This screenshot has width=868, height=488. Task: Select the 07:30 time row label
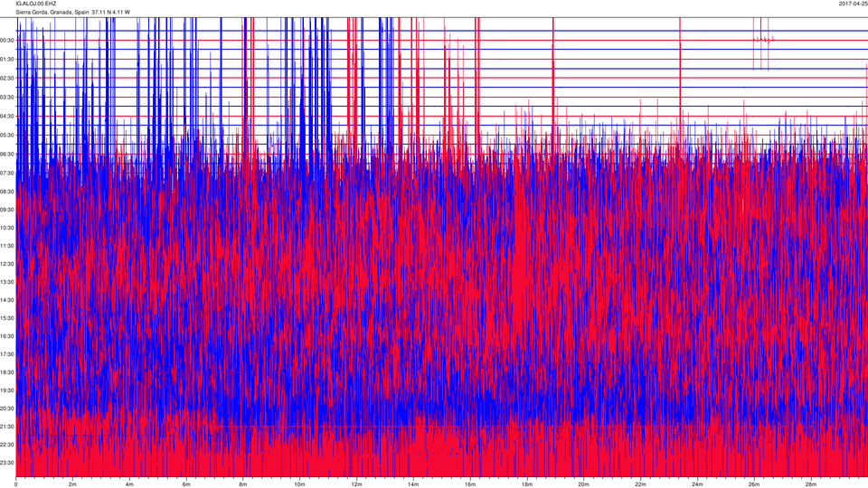click(x=7, y=173)
